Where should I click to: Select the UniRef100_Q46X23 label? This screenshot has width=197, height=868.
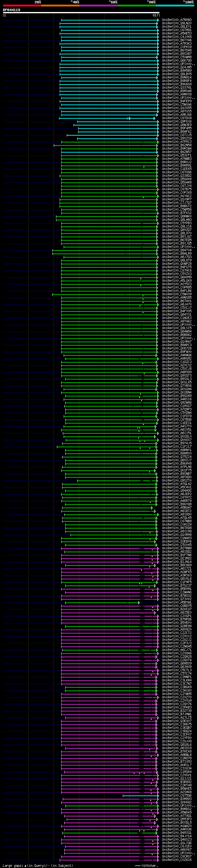coord(176,839)
